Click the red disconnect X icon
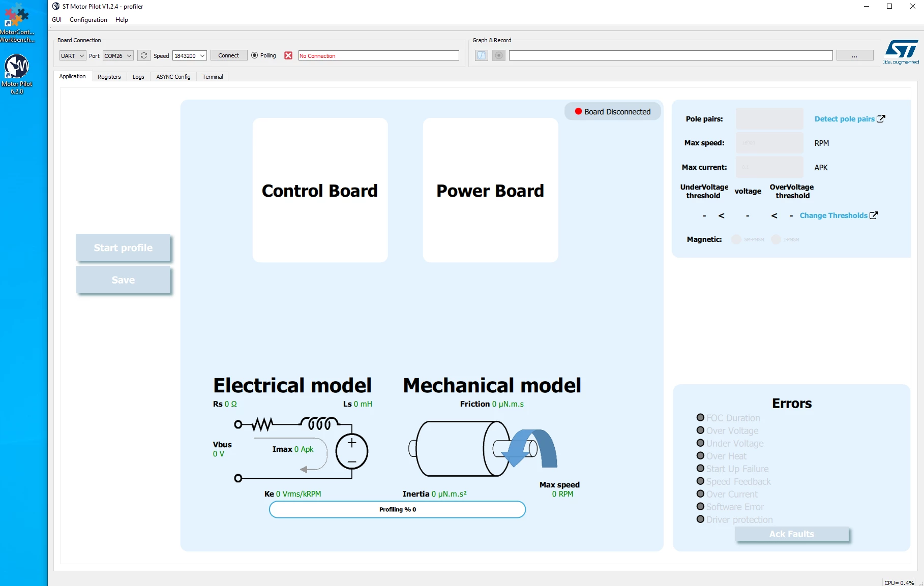This screenshot has width=924, height=586. [x=288, y=55]
